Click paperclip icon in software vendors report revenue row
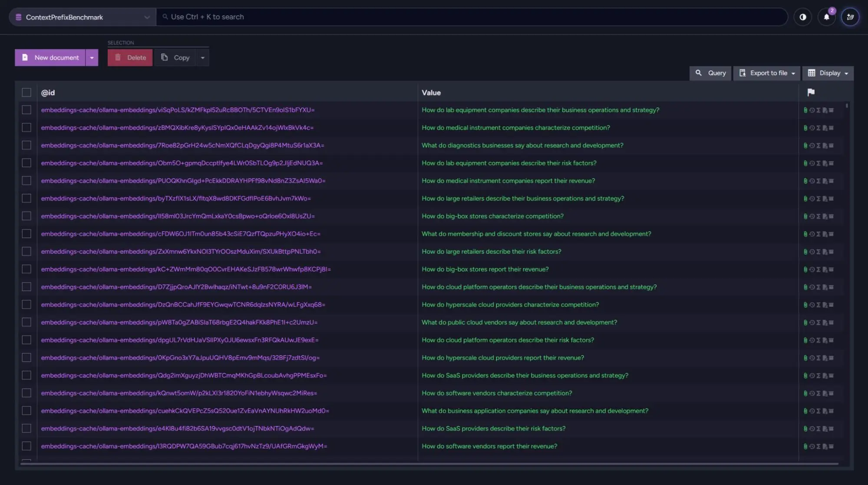The height and width of the screenshot is (485, 868). pos(805,446)
